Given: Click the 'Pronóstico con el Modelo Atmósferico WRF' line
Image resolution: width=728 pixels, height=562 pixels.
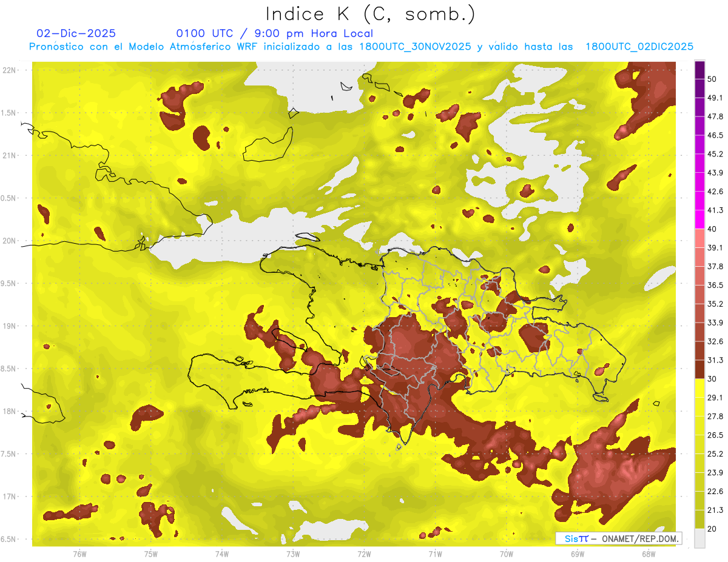Looking at the screenshot, I should click(361, 47).
